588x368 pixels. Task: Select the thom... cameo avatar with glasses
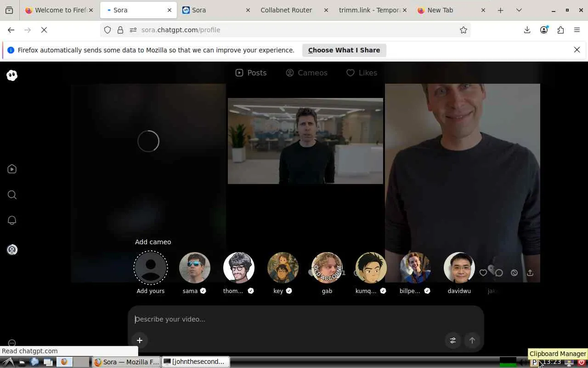pyautogui.click(x=239, y=268)
